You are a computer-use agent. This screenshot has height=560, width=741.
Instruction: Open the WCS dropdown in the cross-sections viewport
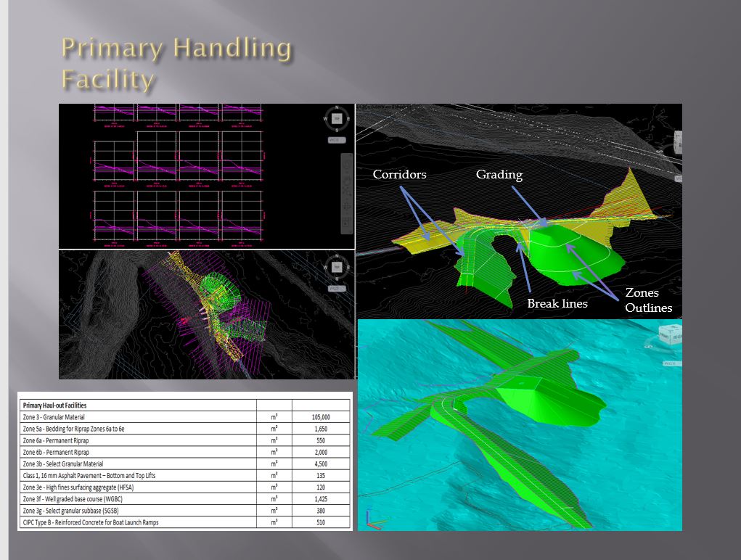[x=337, y=140]
